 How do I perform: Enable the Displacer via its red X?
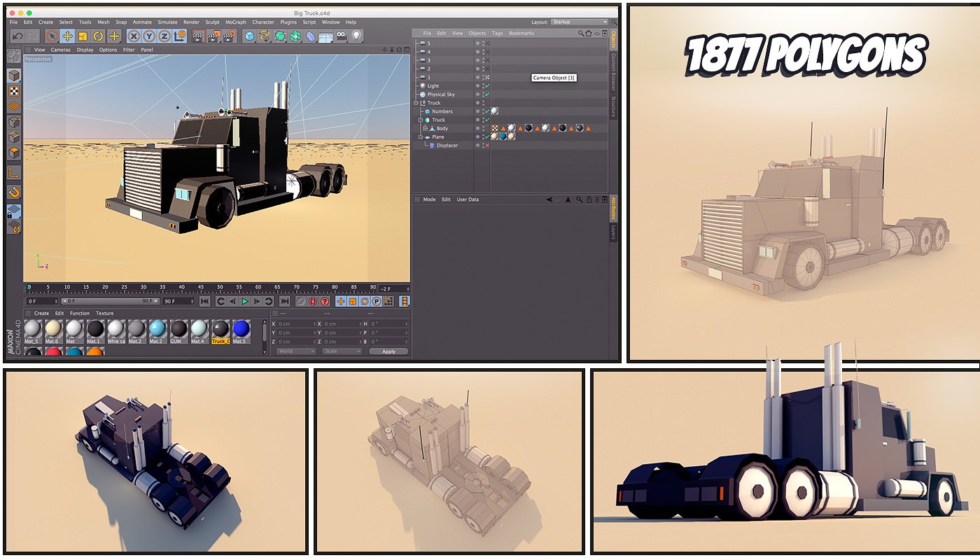(x=486, y=146)
